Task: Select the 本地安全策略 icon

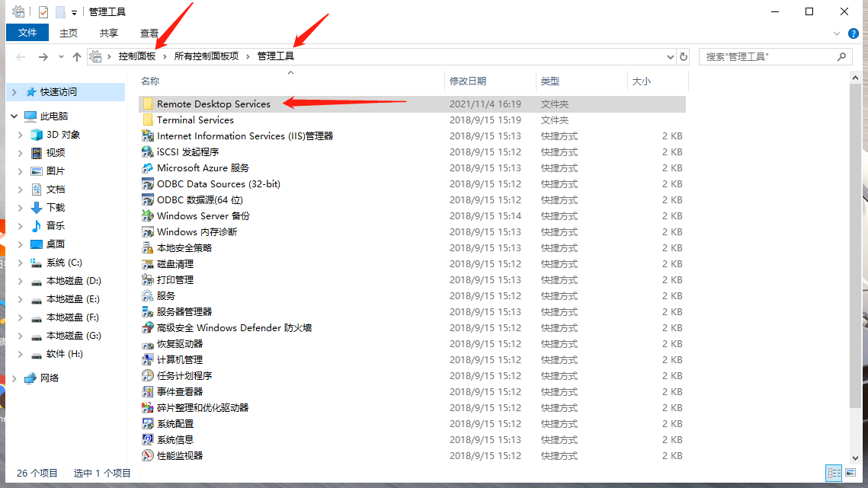Action: (x=148, y=248)
